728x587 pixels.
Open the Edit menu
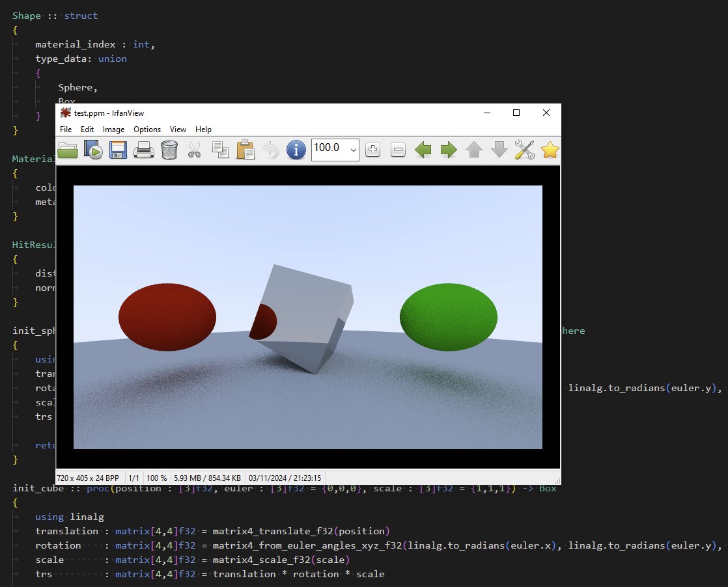pyautogui.click(x=87, y=130)
